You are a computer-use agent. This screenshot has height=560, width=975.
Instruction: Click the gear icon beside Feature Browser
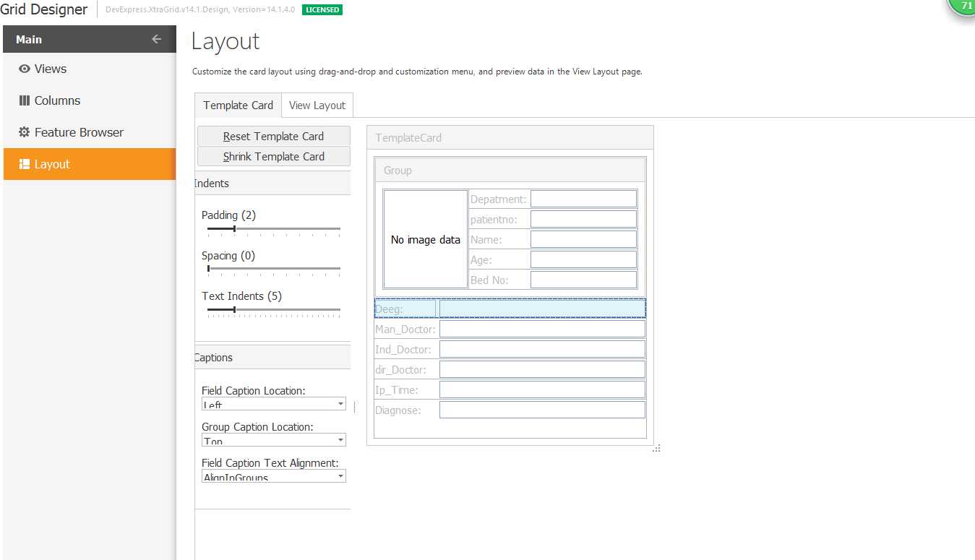point(25,132)
